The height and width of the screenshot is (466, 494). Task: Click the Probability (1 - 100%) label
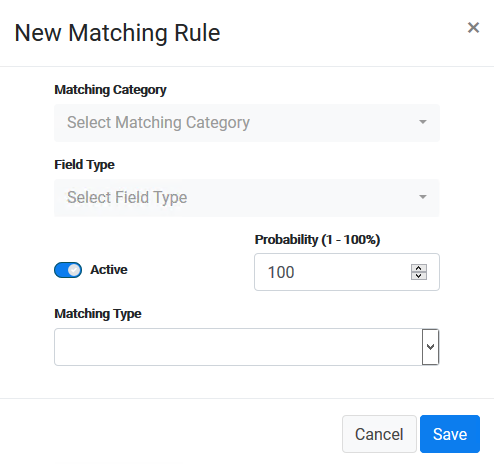[x=317, y=240]
